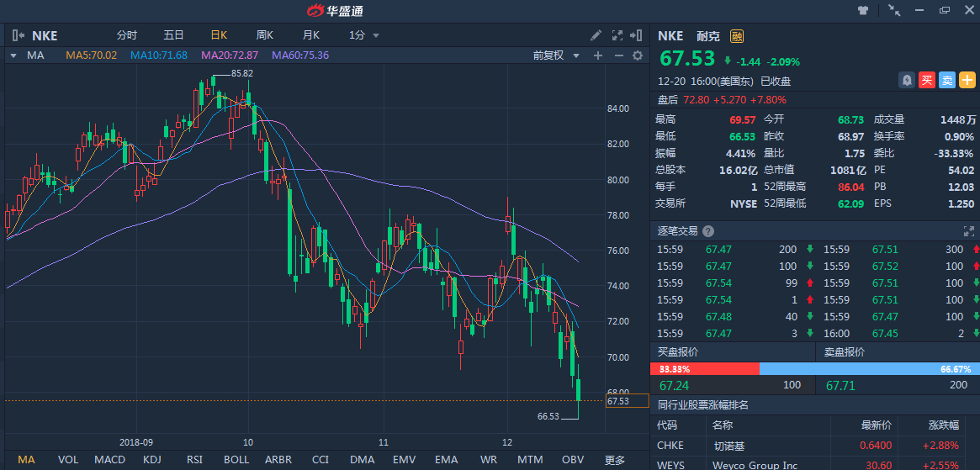Collapse the left sidebar panel
Image resolution: width=980 pixels, height=470 pixels.
(x=18, y=35)
